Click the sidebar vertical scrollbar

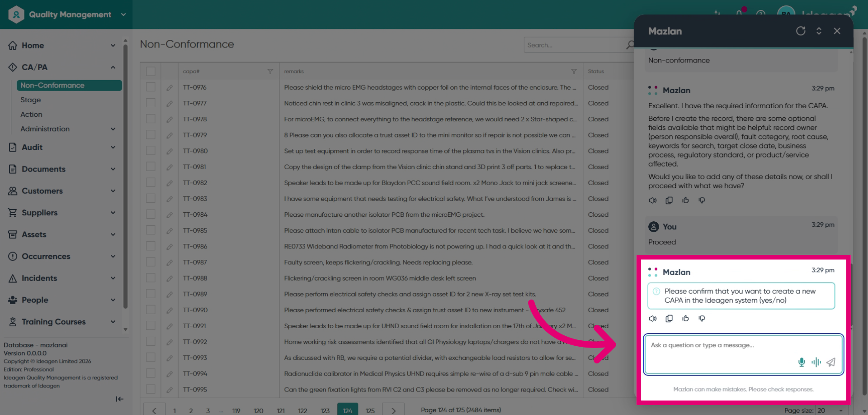tap(125, 176)
